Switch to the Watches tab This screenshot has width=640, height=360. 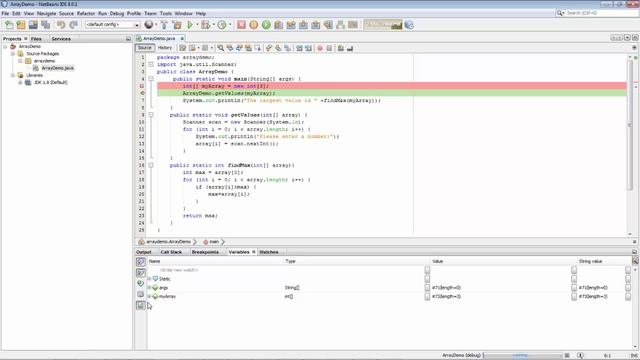269,252
